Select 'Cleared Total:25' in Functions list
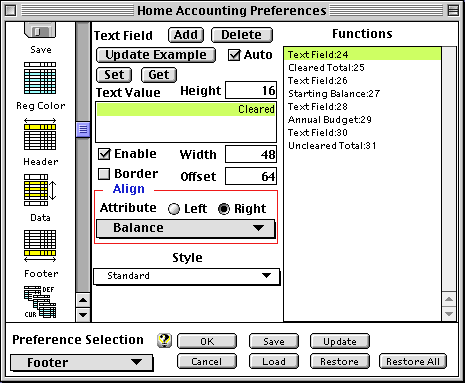Screen dimensions: 465x383 363,67
